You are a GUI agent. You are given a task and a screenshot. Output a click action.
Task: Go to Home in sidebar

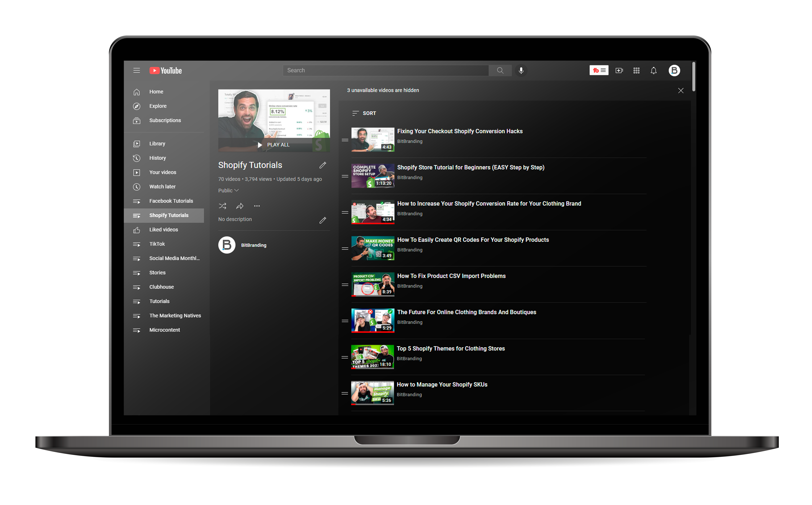[x=164, y=92]
